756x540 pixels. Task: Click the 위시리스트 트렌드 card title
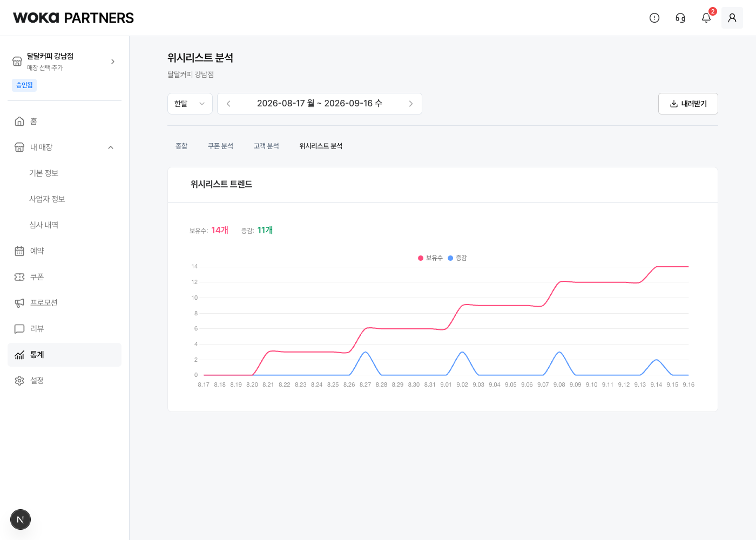click(x=221, y=184)
